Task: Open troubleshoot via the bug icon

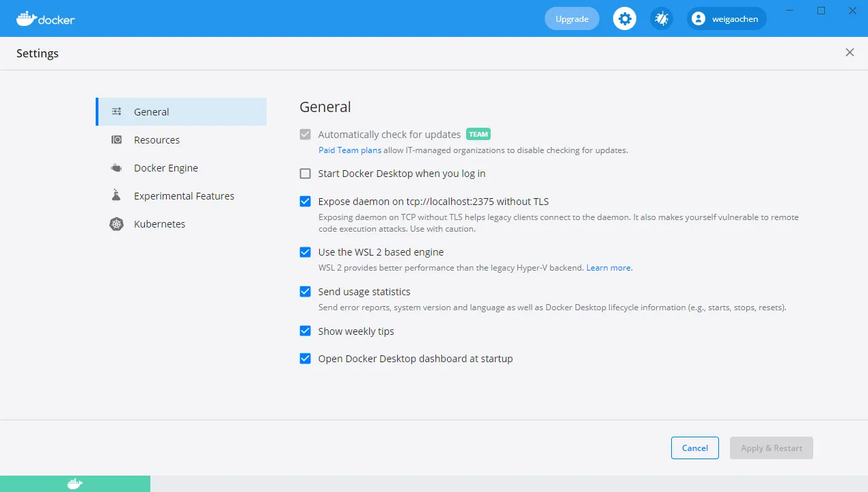Action: [x=661, y=19]
